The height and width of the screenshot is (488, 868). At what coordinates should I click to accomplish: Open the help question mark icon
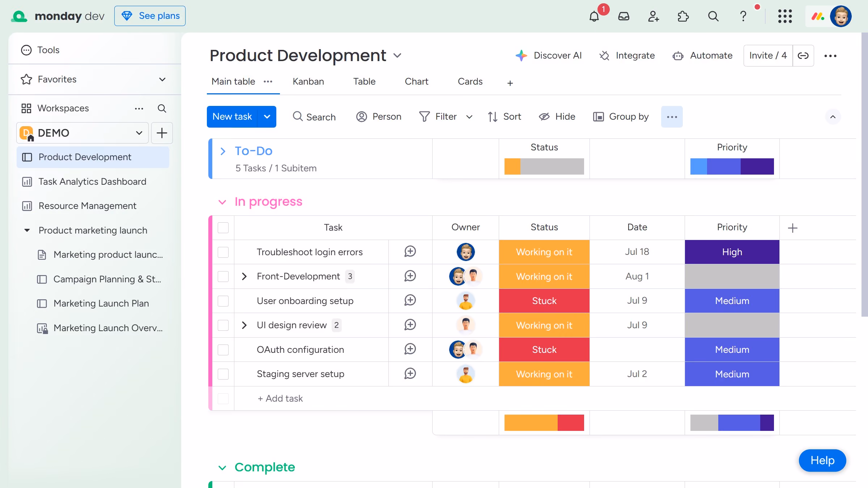tap(743, 16)
